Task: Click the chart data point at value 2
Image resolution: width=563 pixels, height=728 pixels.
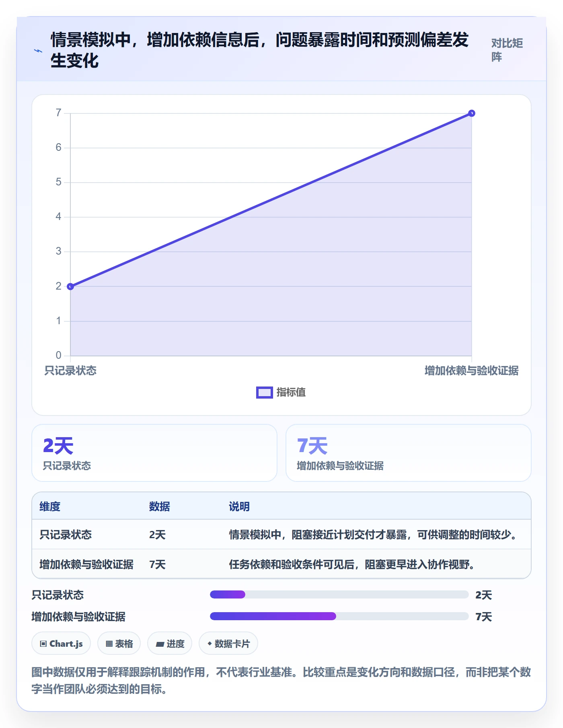Action: [x=70, y=286]
